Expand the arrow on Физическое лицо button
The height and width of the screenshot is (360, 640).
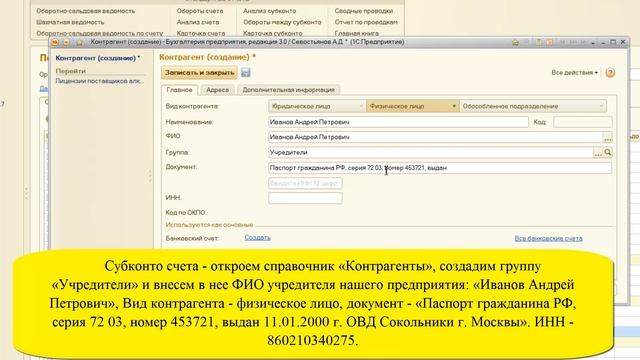pos(454,106)
